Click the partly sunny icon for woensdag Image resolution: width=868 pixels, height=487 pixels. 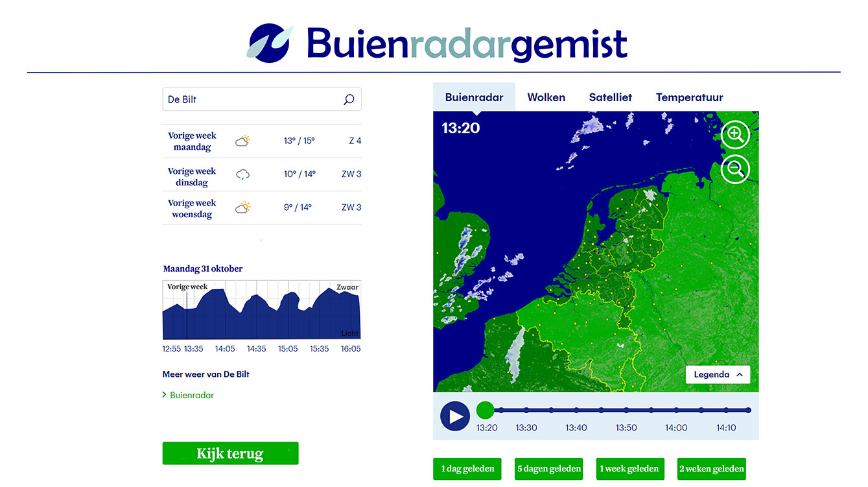(x=243, y=208)
